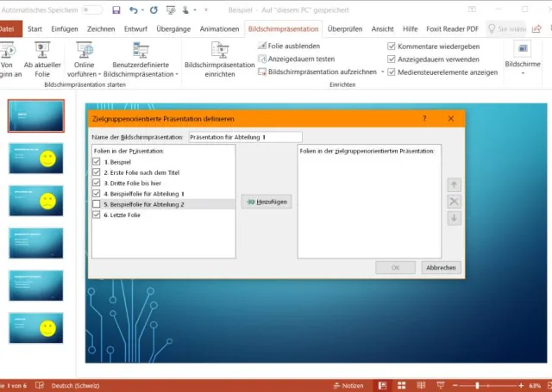Uncheck slide 1. Beispiel checkbox
The width and height of the screenshot is (552, 392).
[x=96, y=162]
